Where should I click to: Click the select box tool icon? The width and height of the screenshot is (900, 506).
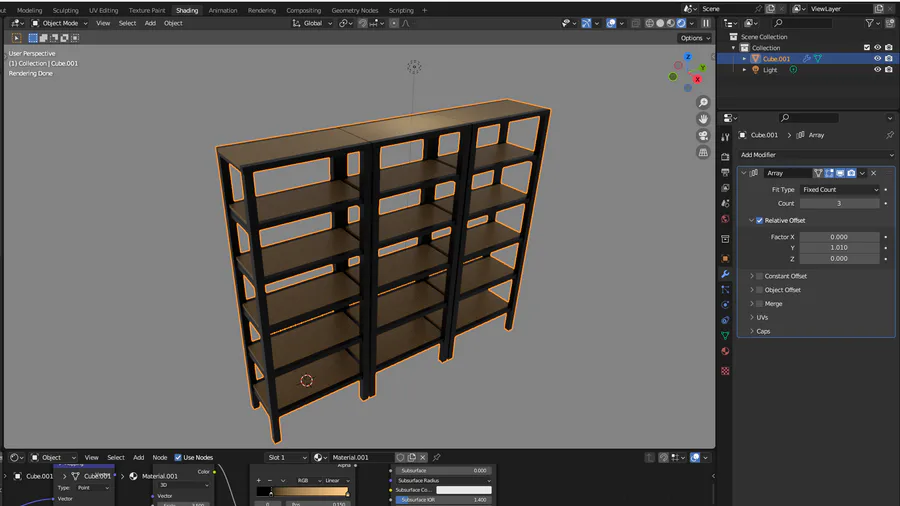[33, 38]
